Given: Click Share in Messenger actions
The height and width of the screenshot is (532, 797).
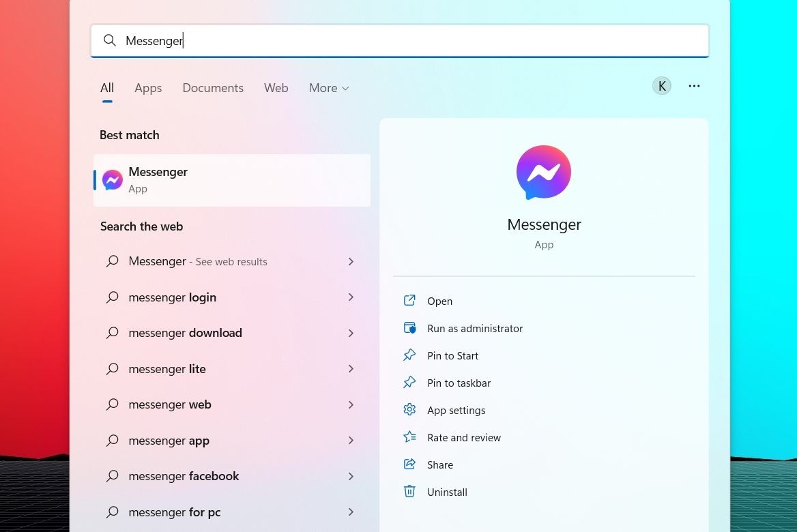Looking at the screenshot, I should [439, 465].
